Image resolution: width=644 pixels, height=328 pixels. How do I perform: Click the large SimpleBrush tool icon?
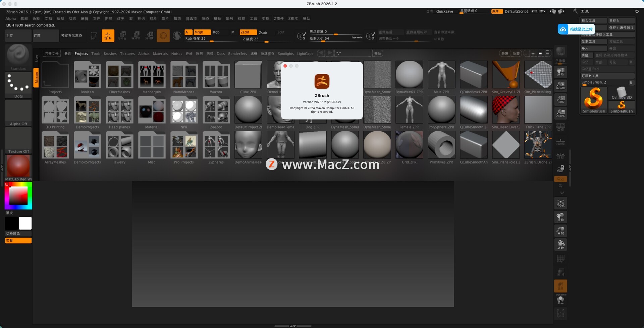click(593, 99)
